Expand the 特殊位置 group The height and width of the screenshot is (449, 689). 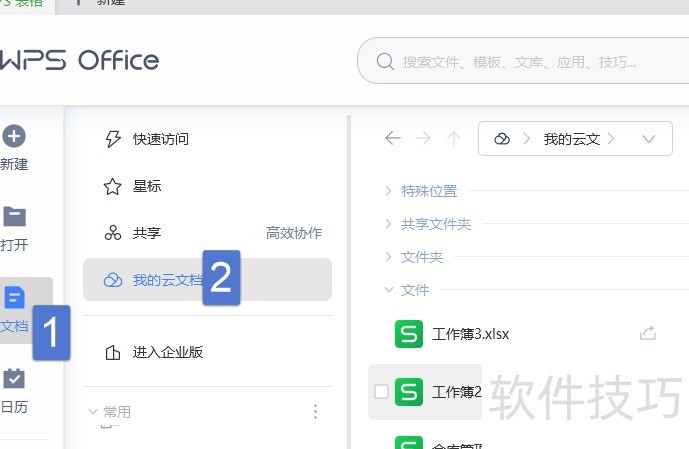coord(388,191)
